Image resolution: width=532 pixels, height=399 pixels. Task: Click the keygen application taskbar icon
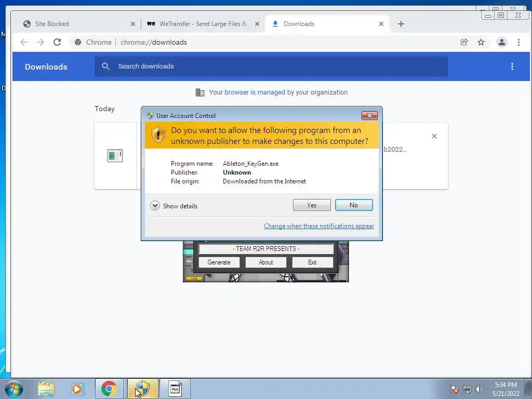pos(175,389)
